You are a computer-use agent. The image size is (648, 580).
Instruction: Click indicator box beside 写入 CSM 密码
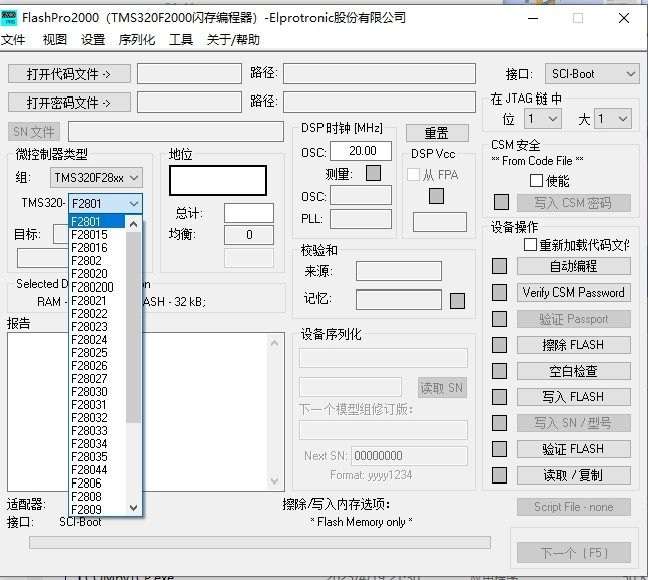(x=501, y=202)
